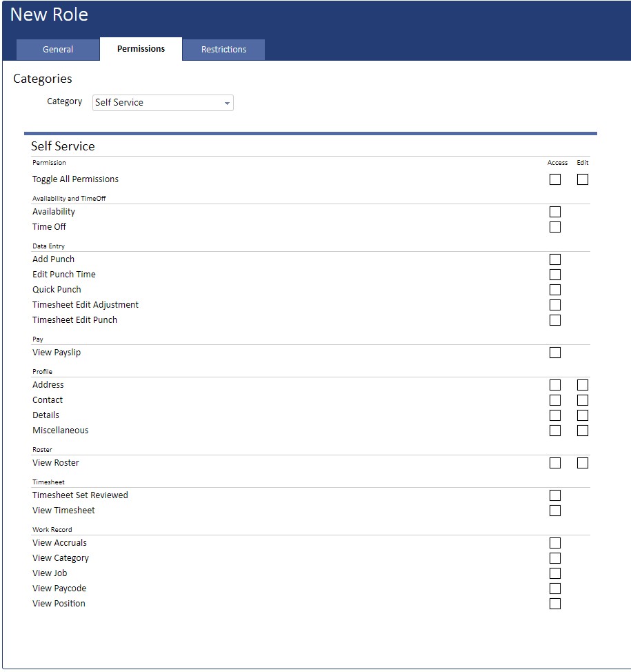Click the Pay group heading
This screenshot has height=672, width=631.
38,339
